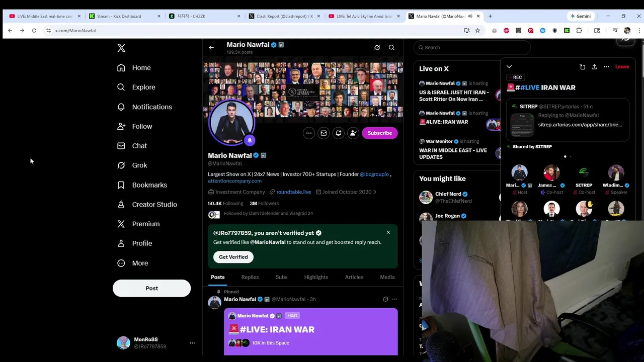The image size is (644, 362).
Task: Toggle post notifications bell for Mario Nawfal
Action: (x=339, y=133)
